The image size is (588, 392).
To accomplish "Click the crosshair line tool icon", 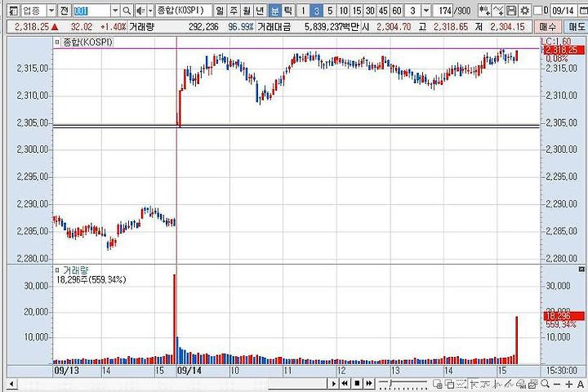I will tap(474, 384).
